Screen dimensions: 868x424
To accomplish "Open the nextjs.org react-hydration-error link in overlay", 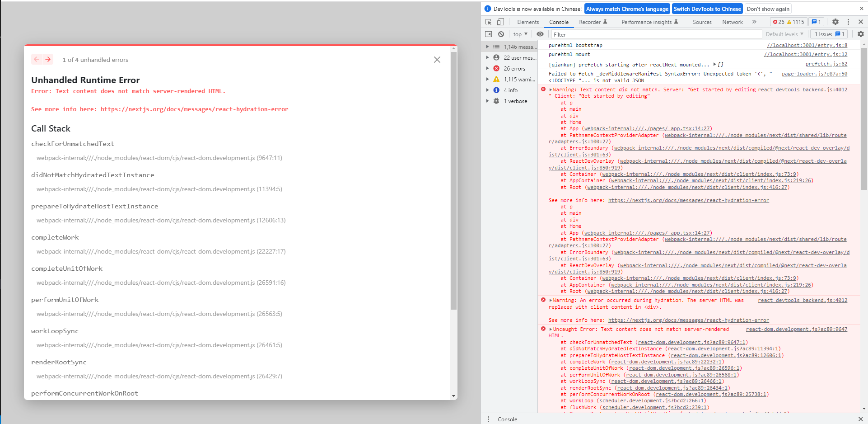I will 194,109.
